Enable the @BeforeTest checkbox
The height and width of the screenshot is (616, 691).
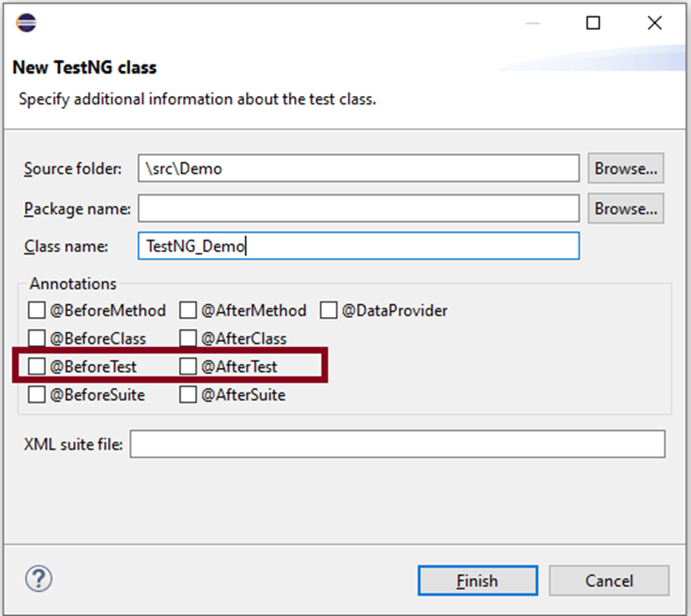37,367
